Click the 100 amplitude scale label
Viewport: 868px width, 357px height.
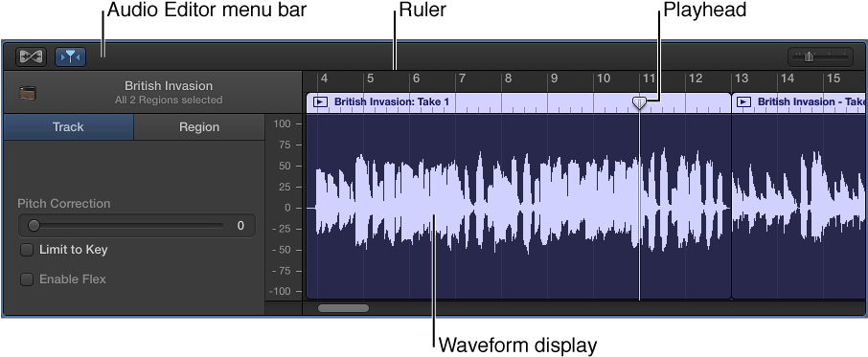(x=282, y=123)
